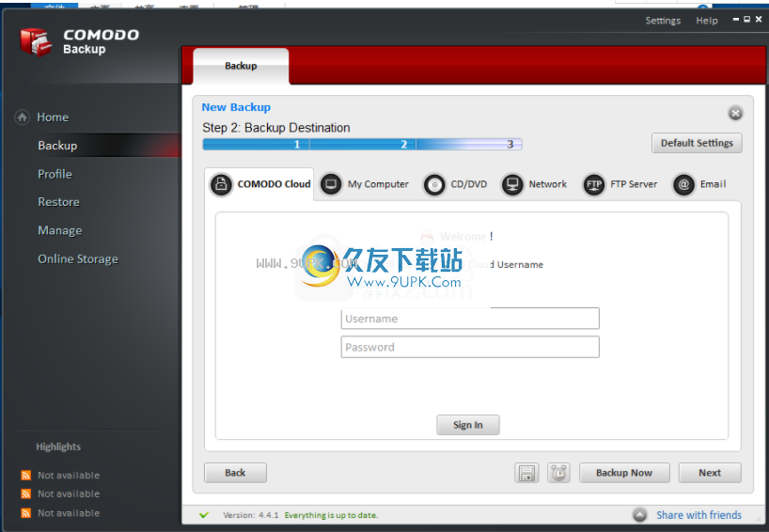The image size is (769, 532).
Task: Click the Comodo Backup logo icon
Action: (x=36, y=41)
